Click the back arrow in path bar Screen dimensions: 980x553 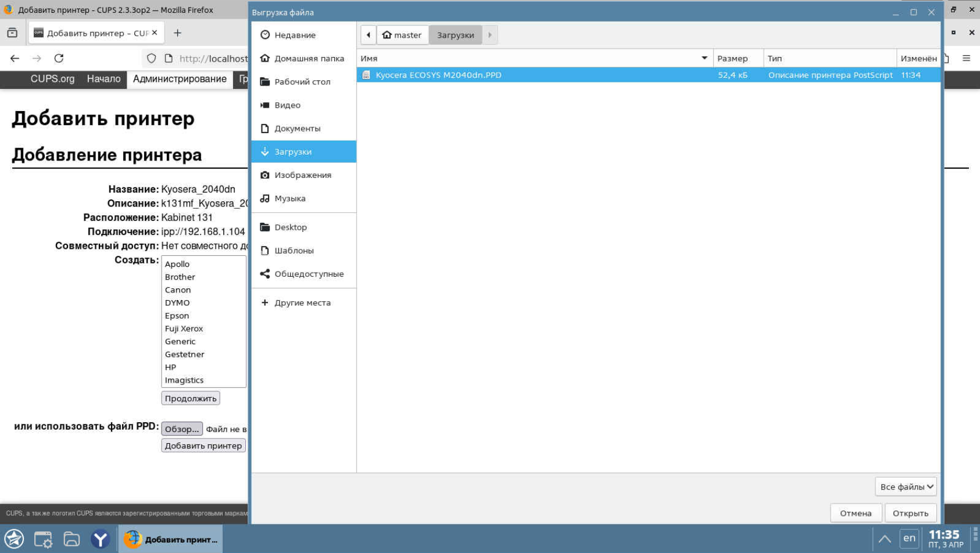[369, 35]
